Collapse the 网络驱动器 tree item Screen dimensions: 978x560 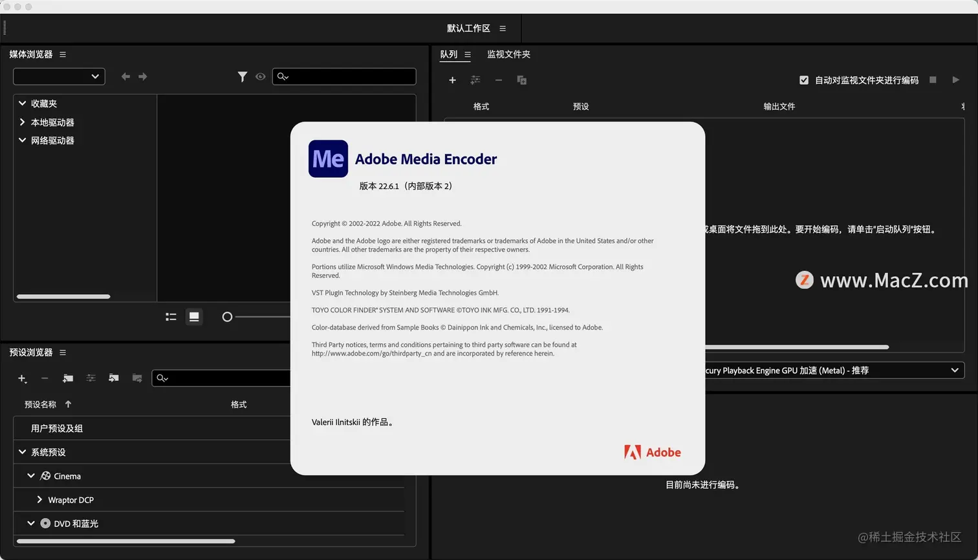tap(22, 140)
